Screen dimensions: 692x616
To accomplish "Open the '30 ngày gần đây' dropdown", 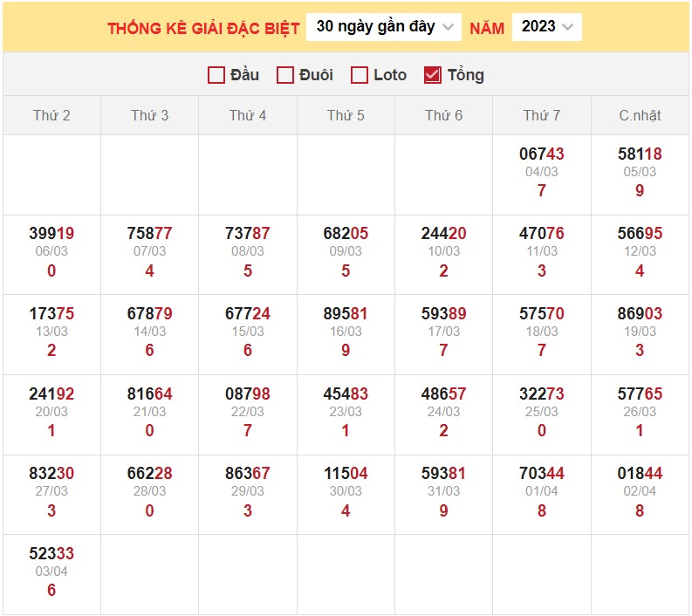I will [384, 27].
